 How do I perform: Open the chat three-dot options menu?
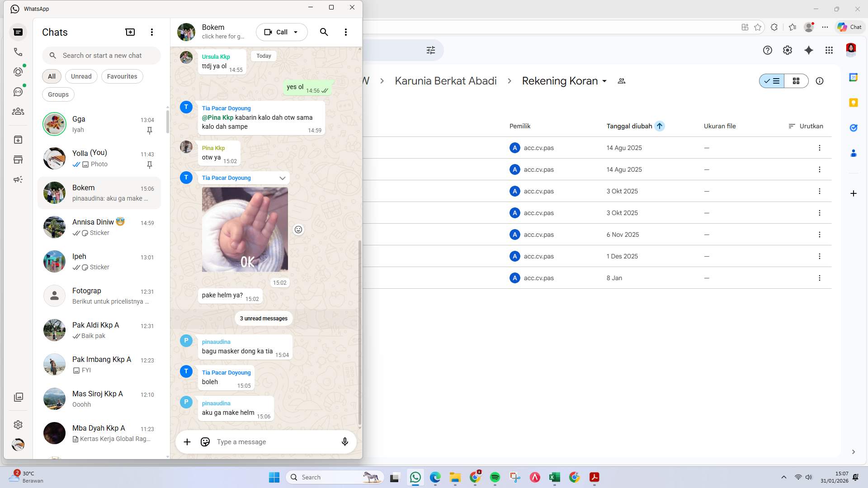346,32
